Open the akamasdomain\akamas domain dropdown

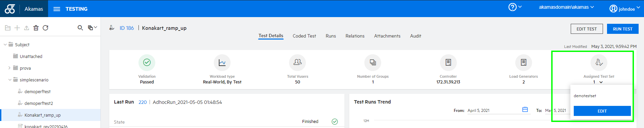(x=566, y=7)
